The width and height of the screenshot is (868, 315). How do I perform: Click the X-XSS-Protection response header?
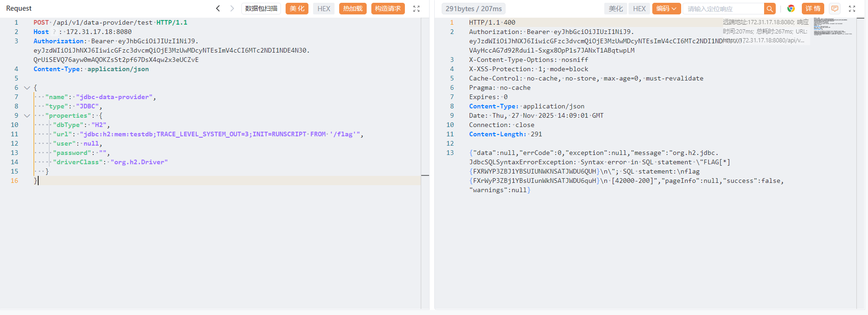pyautogui.click(x=528, y=69)
